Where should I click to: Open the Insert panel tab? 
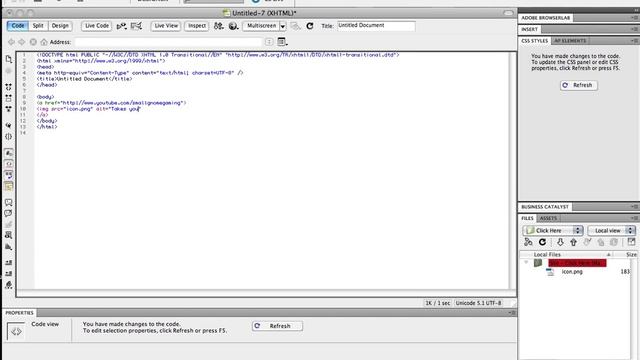click(x=529, y=29)
